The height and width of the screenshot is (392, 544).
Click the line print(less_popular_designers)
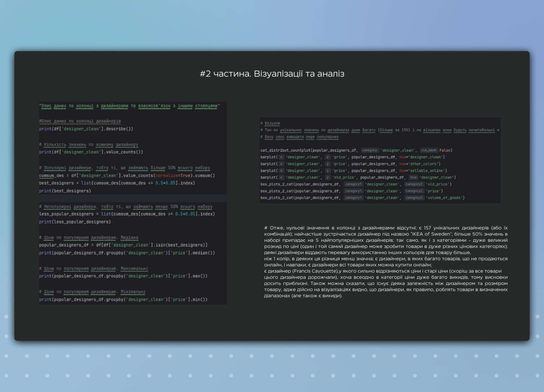click(75, 222)
